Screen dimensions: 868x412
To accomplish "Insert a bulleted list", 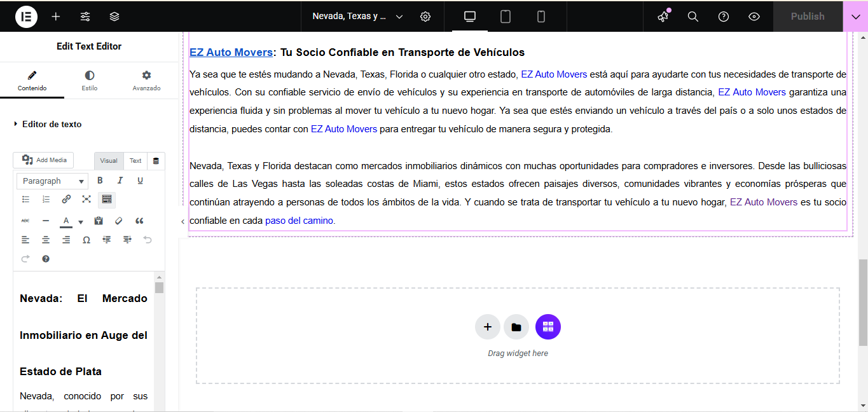I will [x=26, y=199].
